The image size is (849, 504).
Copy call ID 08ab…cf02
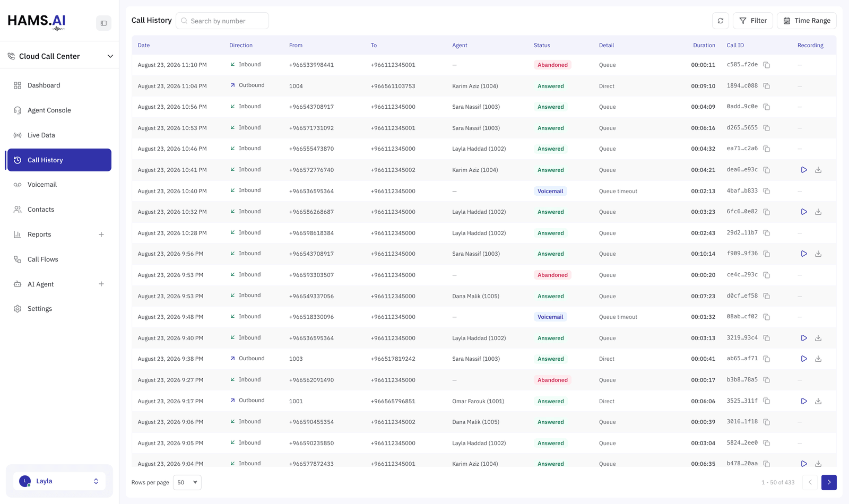pos(767,317)
